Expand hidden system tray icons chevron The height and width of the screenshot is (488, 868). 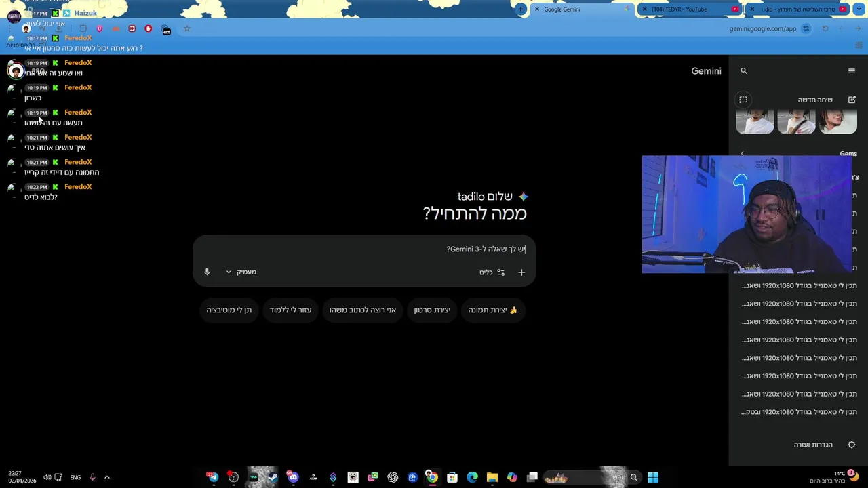106,477
